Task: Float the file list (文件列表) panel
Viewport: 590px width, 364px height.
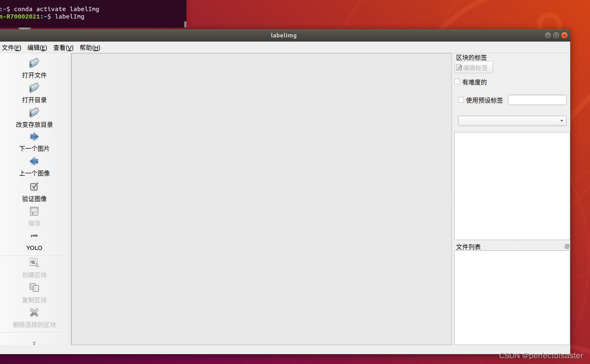Action: tap(567, 247)
